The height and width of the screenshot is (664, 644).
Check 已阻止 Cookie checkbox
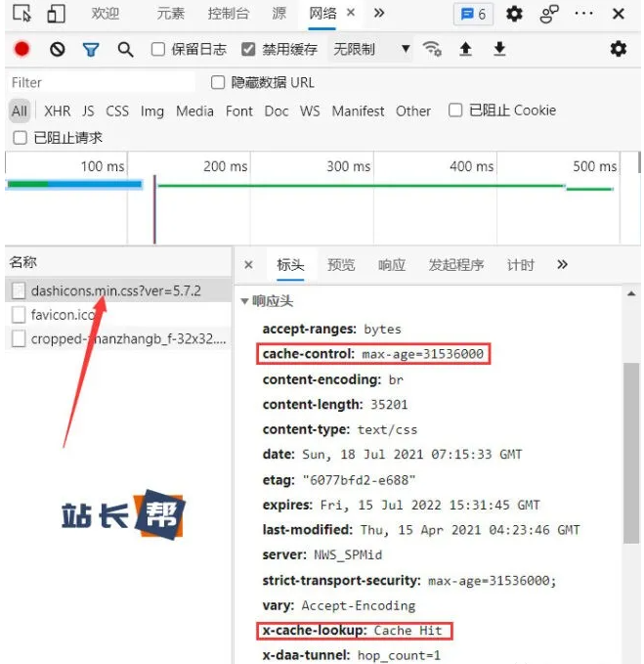455,111
